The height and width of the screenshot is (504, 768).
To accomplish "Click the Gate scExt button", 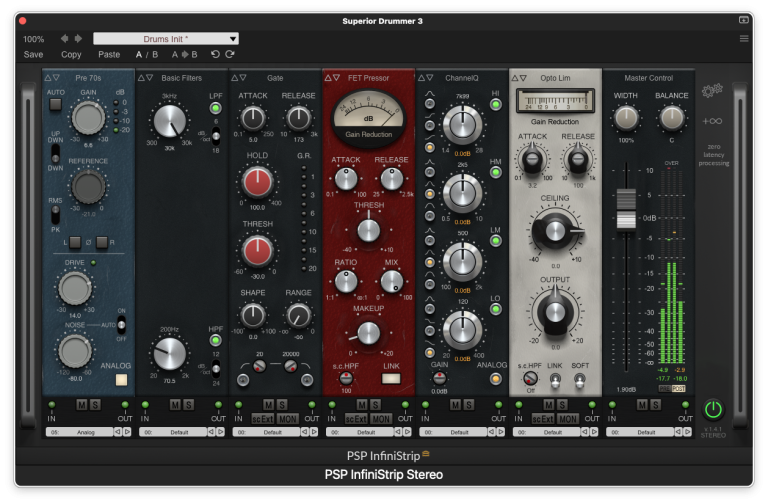I will coord(263,419).
